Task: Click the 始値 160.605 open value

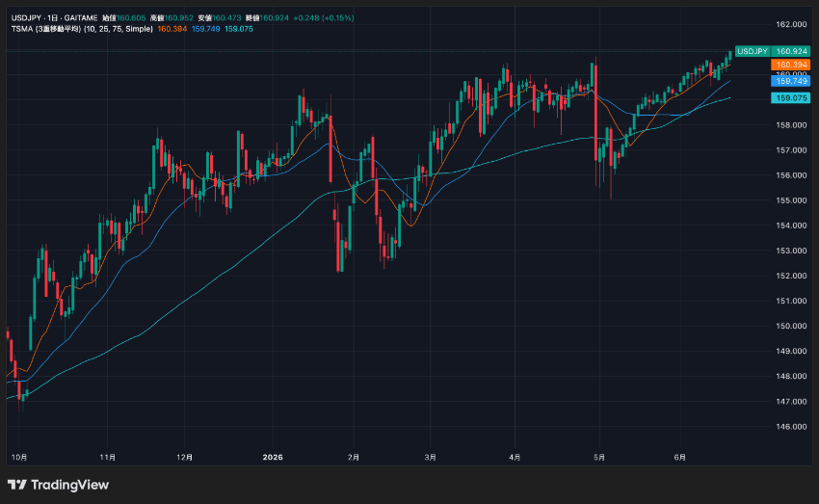Action: click(x=123, y=17)
